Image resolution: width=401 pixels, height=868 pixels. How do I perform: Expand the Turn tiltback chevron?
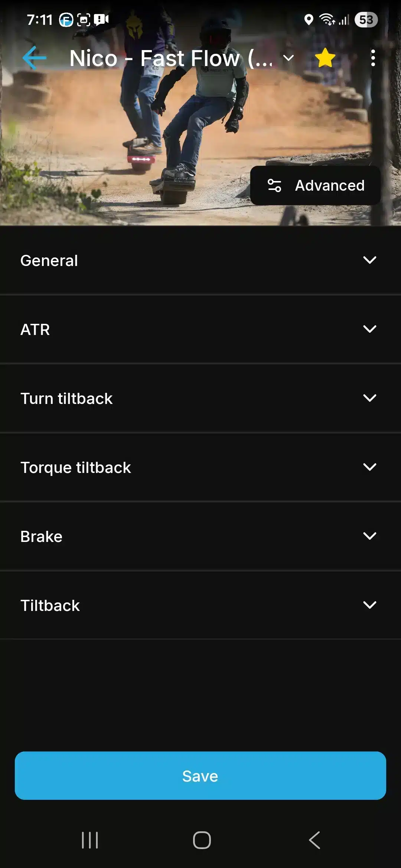click(369, 398)
